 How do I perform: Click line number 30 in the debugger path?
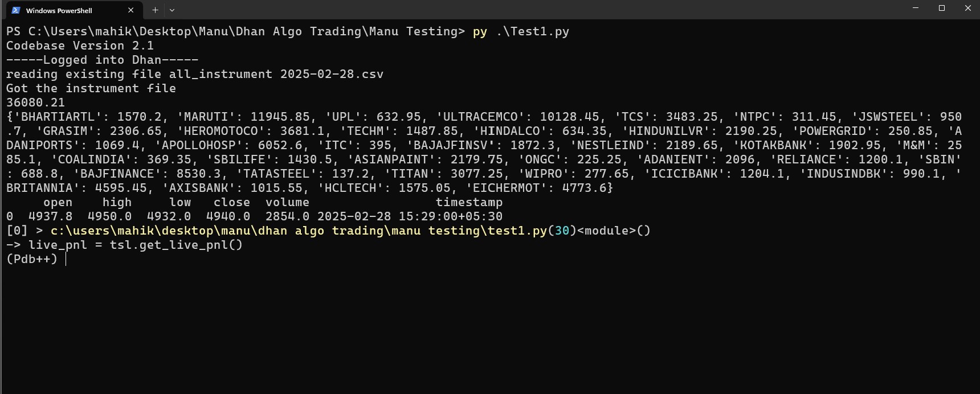pos(562,231)
